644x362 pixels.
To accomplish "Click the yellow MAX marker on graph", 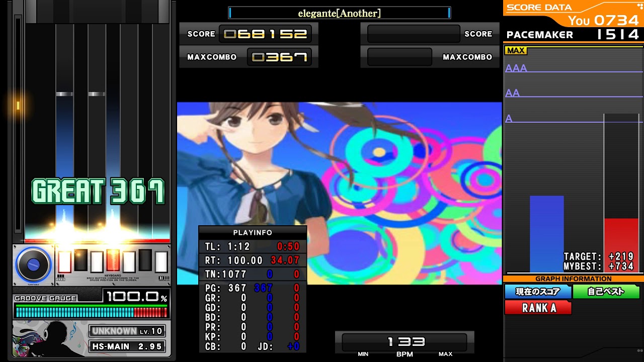I will (516, 50).
